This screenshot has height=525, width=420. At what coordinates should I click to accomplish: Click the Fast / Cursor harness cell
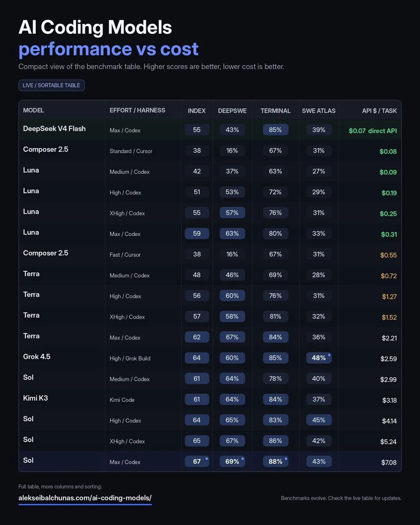coord(125,255)
